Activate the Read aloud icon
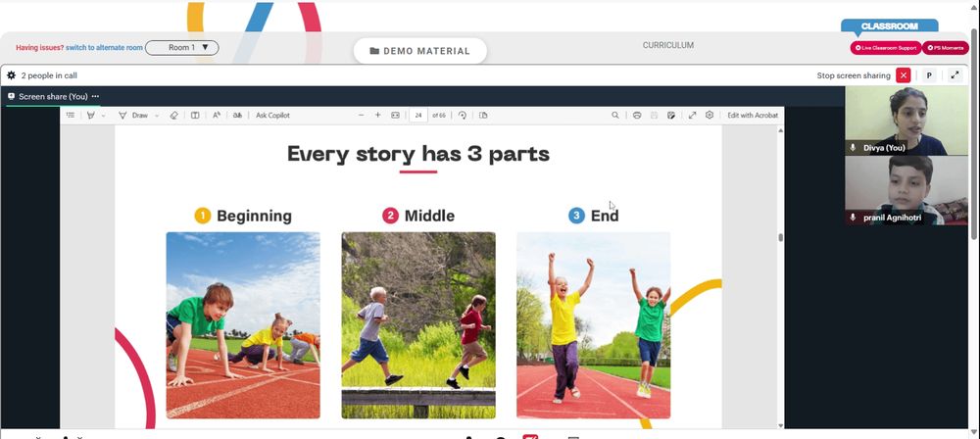 click(x=217, y=115)
